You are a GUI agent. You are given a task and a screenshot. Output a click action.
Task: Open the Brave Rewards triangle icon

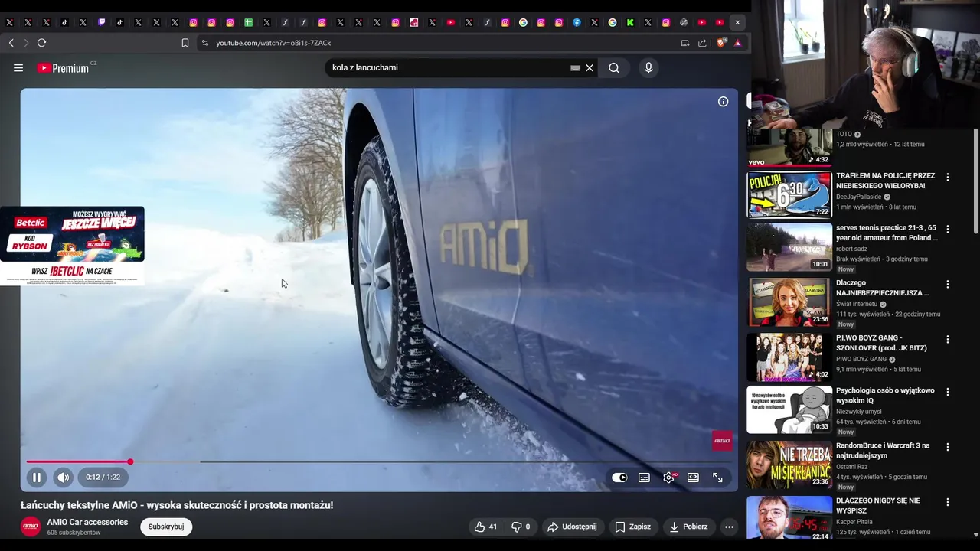point(737,43)
